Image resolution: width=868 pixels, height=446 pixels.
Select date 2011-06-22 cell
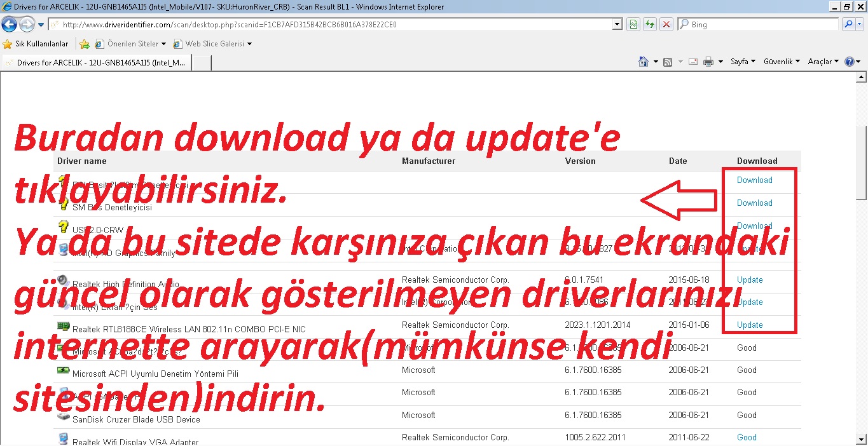[x=689, y=437]
